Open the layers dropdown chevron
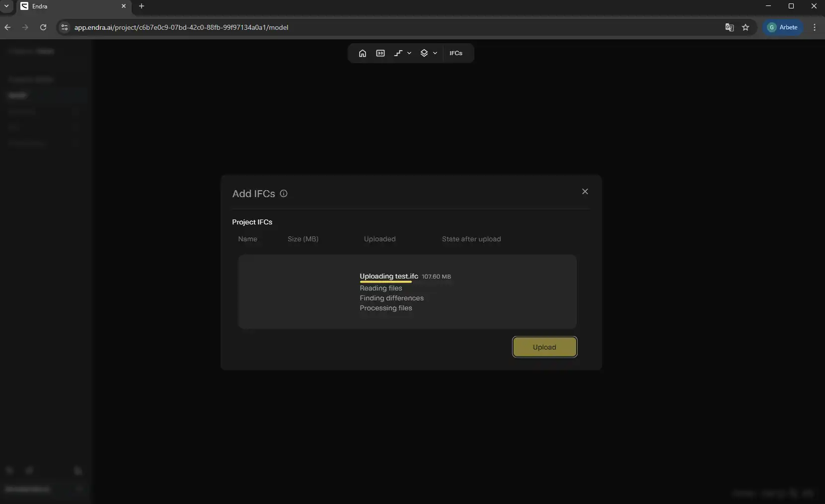Viewport: 825px width, 504px height. click(x=435, y=53)
